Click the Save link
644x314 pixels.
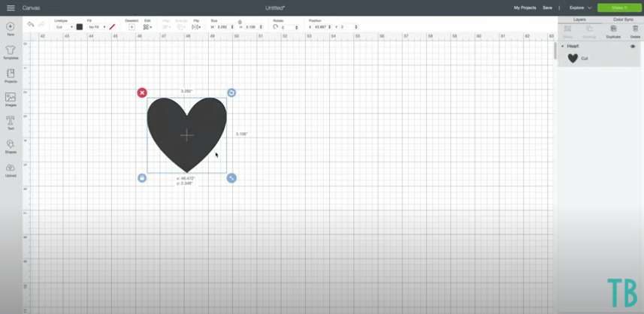click(x=547, y=8)
